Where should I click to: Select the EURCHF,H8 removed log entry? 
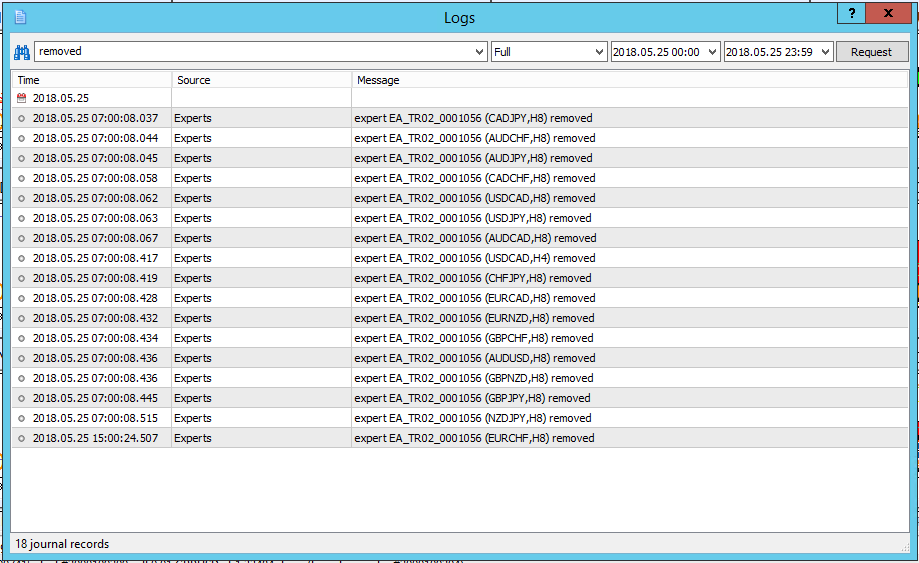coord(460,438)
